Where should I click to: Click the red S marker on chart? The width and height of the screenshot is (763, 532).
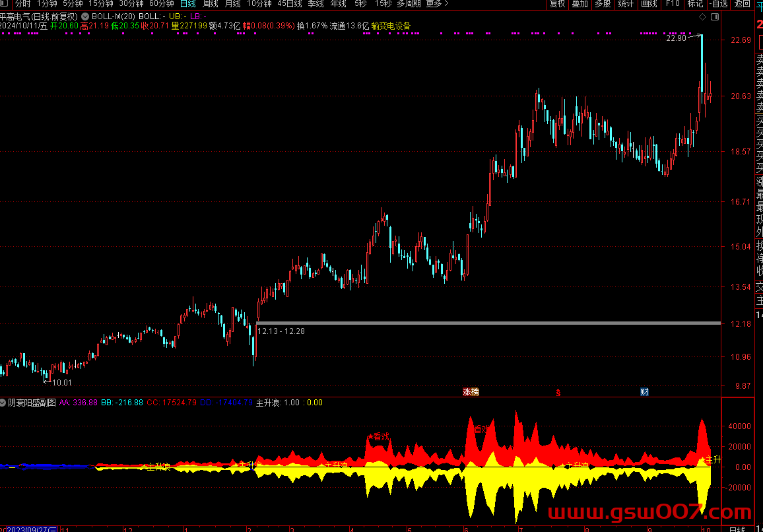point(558,392)
